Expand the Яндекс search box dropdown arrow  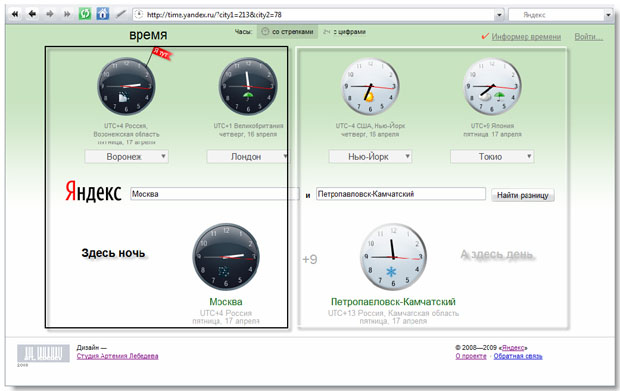[608, 15]
